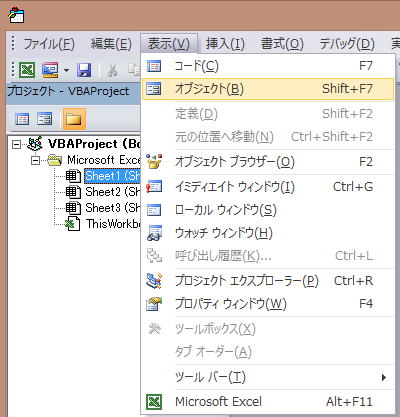Click the VBAProject project icon
The height and width of the screenshot is (417, 400).
35,144
